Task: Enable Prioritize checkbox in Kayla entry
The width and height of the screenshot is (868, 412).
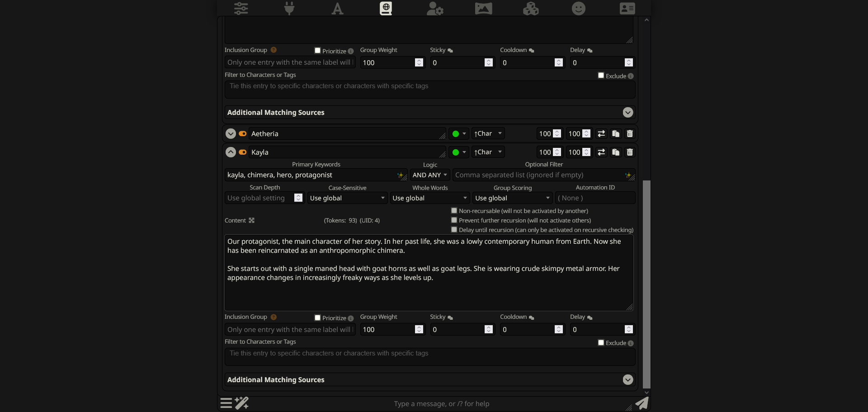Action: point(317,317)
